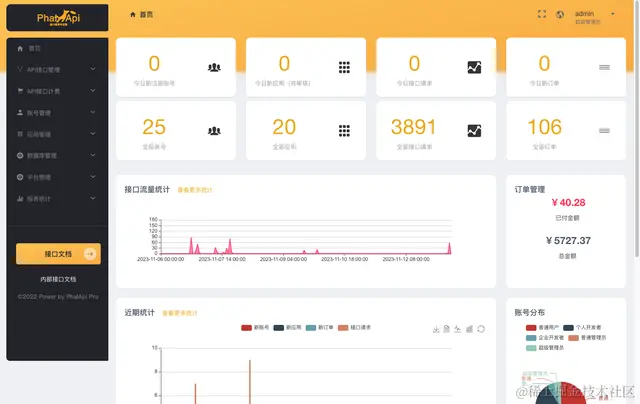Image resolution: width=640 pixels, height=404 pixels.
Task: Switch 近期统计 chart to line type icon
Action: coord(458,329)
